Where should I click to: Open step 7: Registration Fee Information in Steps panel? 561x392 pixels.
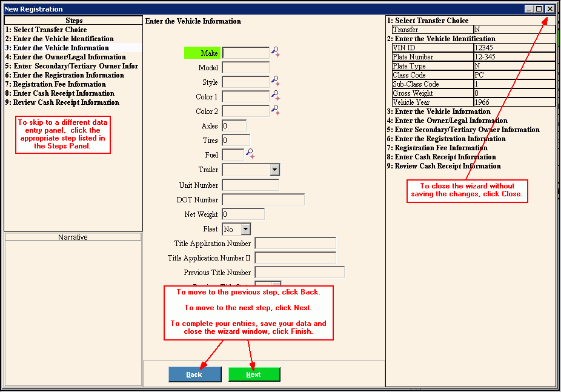point(73,84)
